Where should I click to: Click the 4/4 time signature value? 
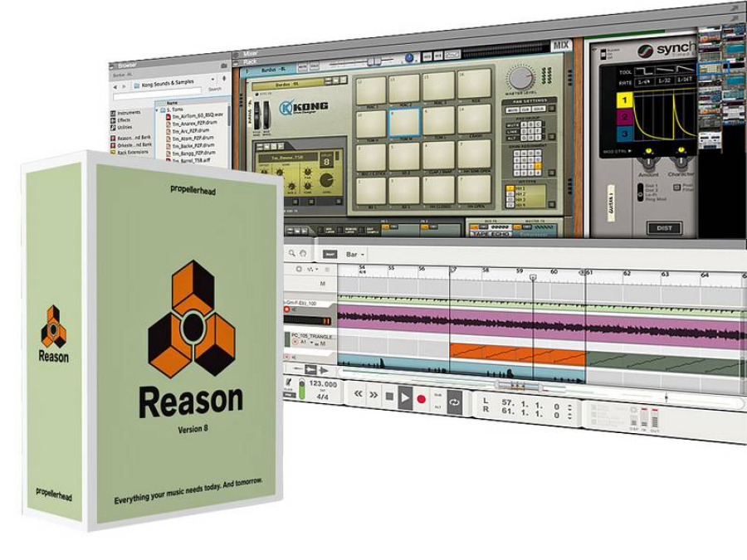coord(323,397)
